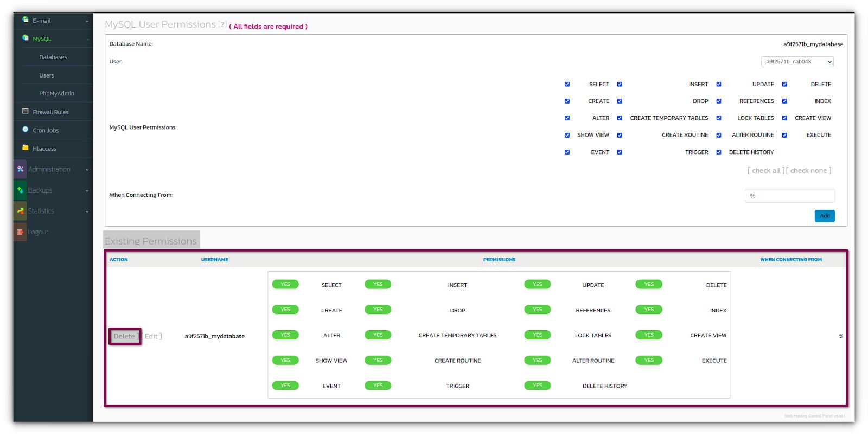Open Users in the MySQL submenu
This screenshot has height=436, width=868.
tap(47, 75)
